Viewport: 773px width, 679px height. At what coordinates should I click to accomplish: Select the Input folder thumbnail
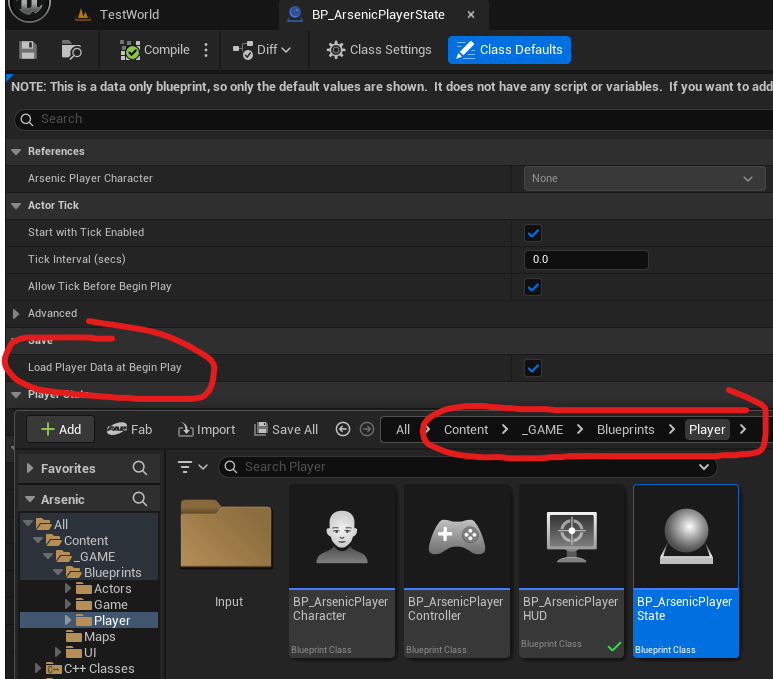pyautogui.click(x=226, y=534)
